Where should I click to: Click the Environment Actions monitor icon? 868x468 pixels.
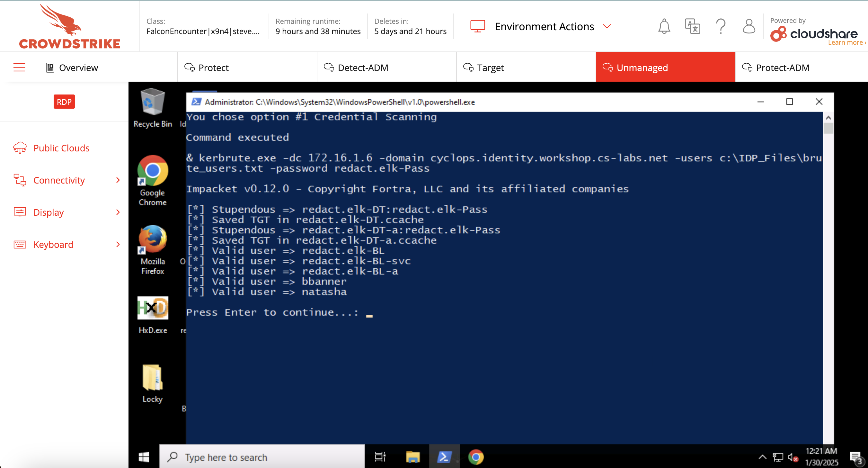click(x=477, y=26)
